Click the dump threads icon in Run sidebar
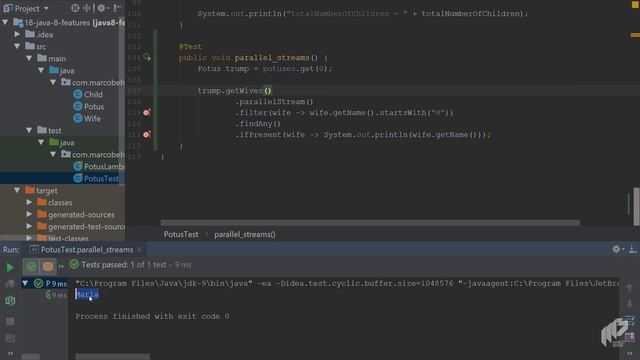 pyautogui.click(x=10, y=338)
